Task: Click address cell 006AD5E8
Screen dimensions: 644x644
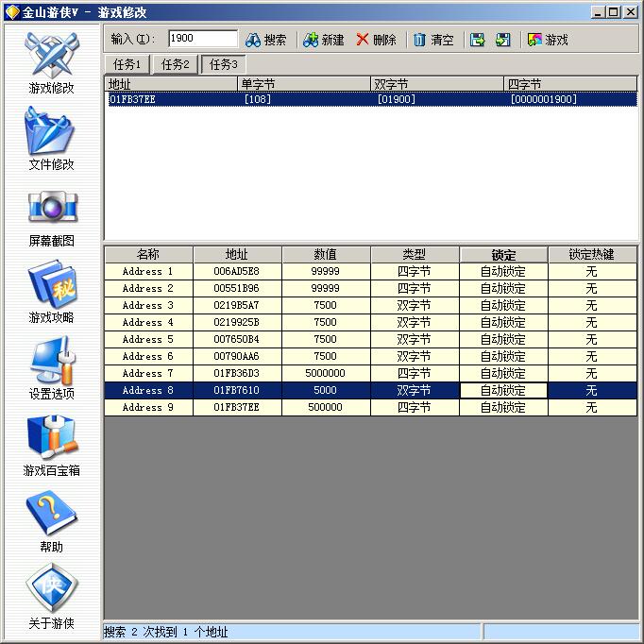Action: point(237,272)
